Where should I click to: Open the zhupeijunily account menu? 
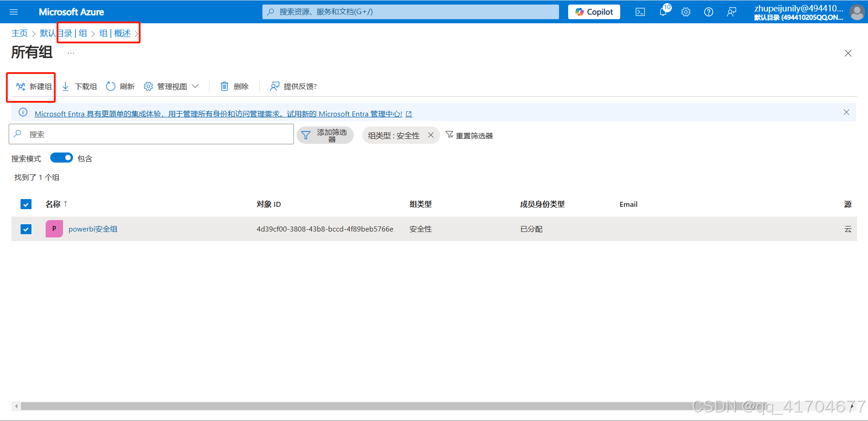pyautogui.click(x=799, y=12)
